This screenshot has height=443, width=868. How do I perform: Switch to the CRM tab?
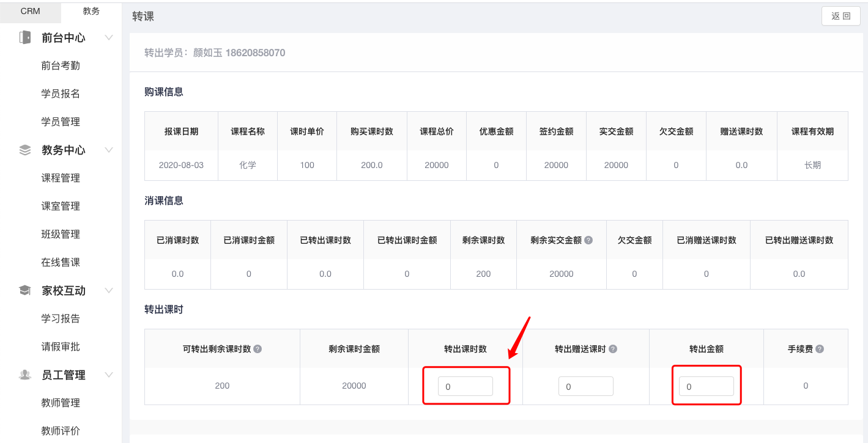(31, 12)
